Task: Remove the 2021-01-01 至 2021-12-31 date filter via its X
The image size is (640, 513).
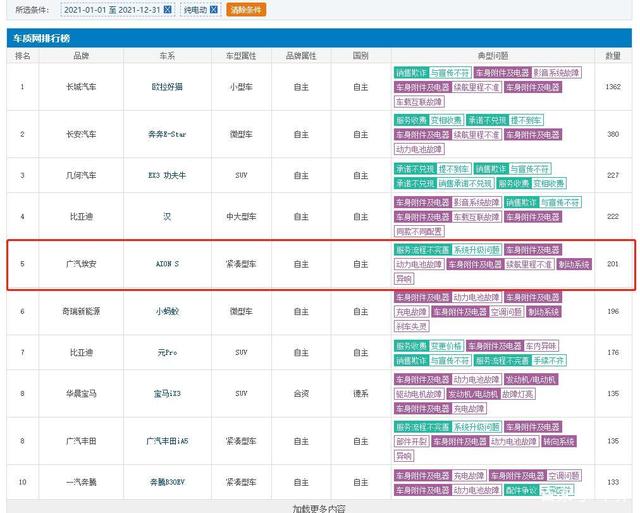Action: click(167, 9)
